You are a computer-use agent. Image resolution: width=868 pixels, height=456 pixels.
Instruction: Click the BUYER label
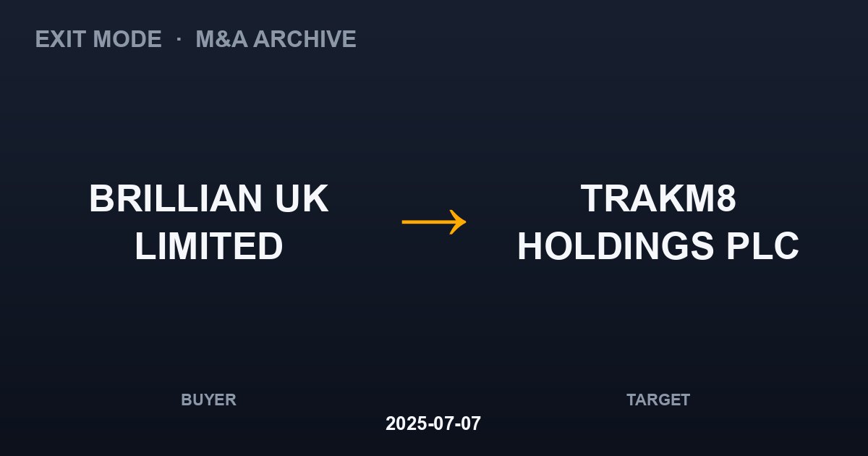click(x=208, y=400)
